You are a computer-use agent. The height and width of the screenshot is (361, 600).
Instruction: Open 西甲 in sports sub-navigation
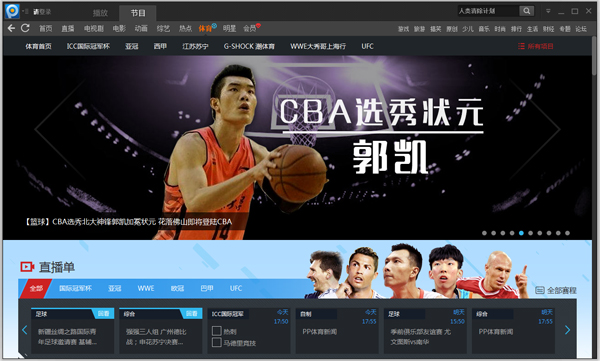click(x=160, y=46)
